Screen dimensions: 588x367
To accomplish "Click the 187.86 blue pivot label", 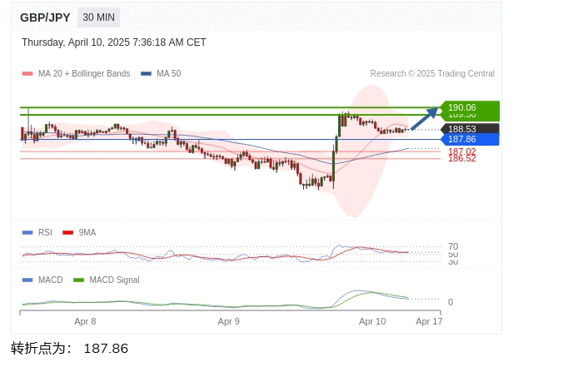I will click(x=469, y=140).
